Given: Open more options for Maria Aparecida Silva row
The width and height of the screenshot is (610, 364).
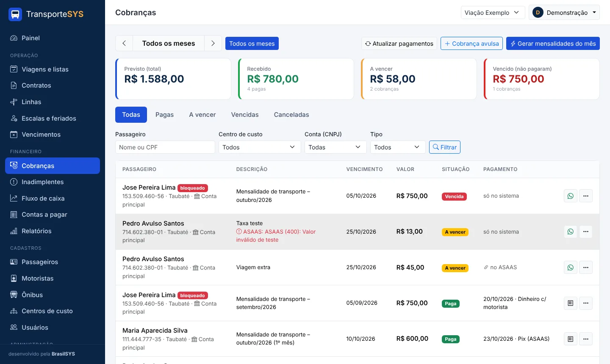Looking at the screenshot, I should [586, 339].
